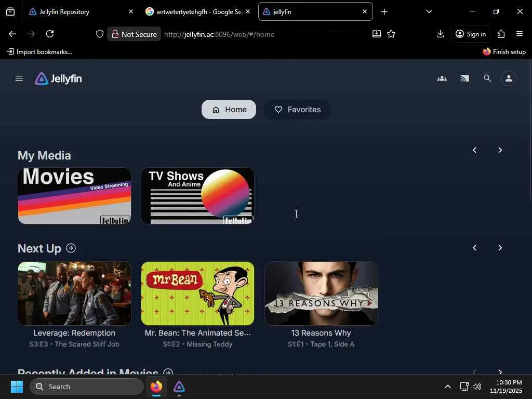Open the volume speaker tray icon
Screen dimensions: 532x399
(x=477, y=387)
